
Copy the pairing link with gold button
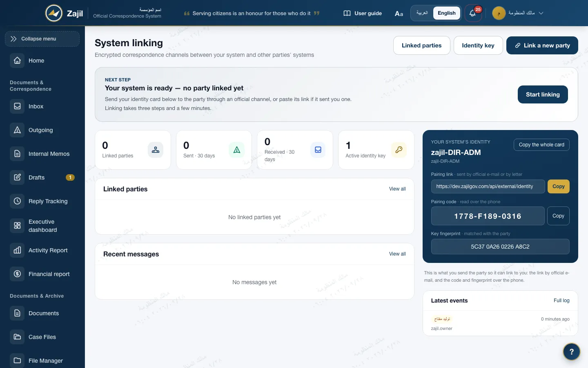pos(558,186)
